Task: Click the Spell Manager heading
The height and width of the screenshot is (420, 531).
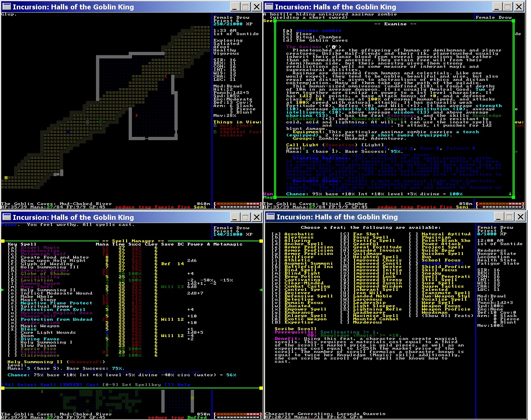Action: coord(133,241)
